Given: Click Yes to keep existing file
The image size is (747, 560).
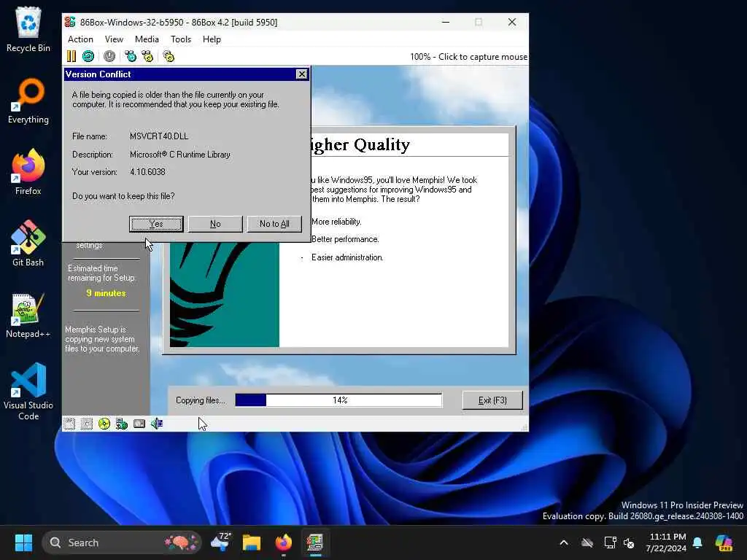Looking at the screenshot, I should point(156,224).
